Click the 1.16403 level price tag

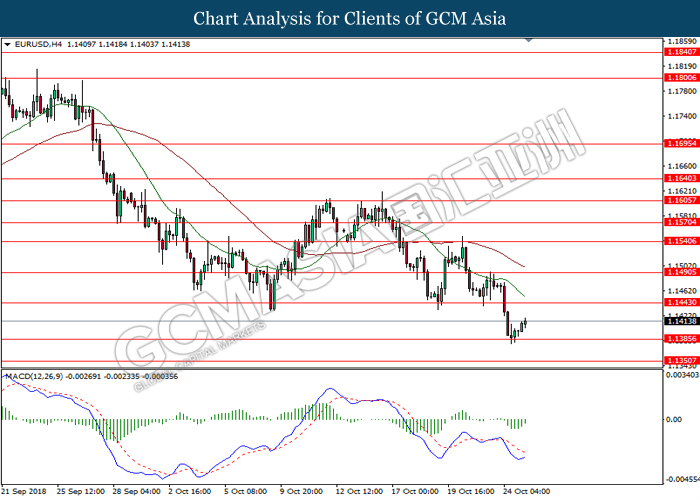[x=681, y=178]
